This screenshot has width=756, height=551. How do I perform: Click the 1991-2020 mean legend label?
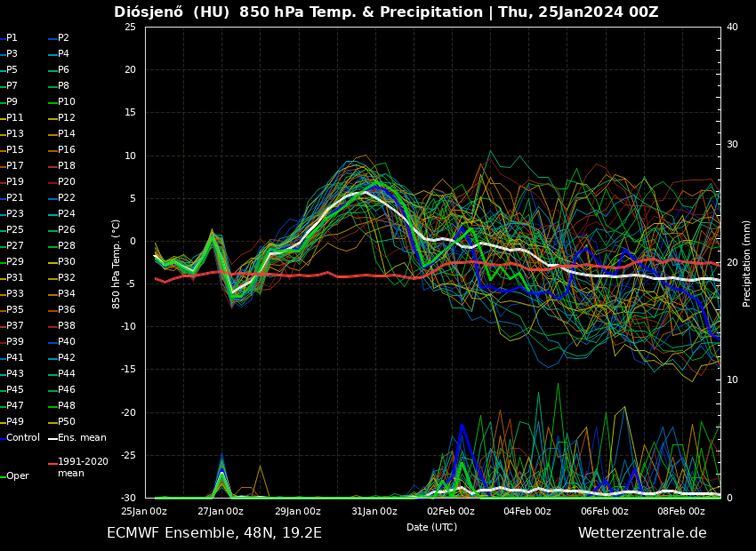[83, 467]
